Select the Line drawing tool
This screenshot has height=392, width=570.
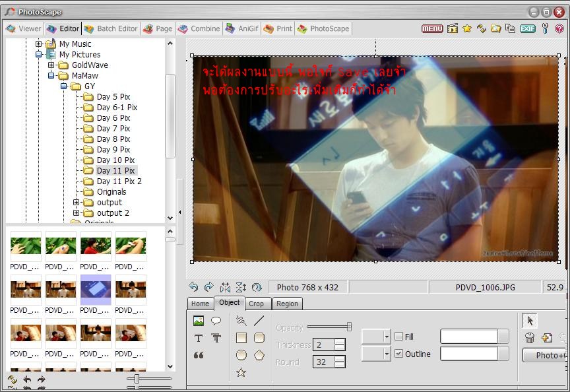tap(259, 320)
